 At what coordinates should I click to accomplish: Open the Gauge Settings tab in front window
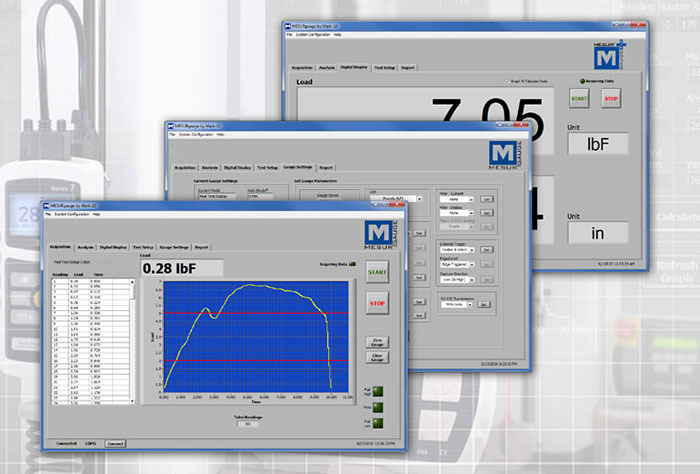click(174, 247)
